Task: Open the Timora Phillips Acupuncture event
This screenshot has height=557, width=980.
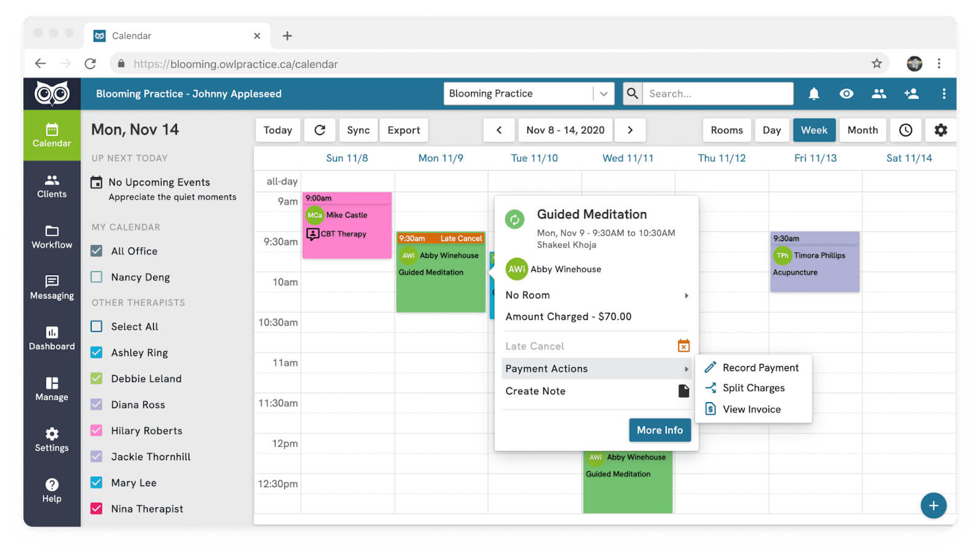Action: 814,262
